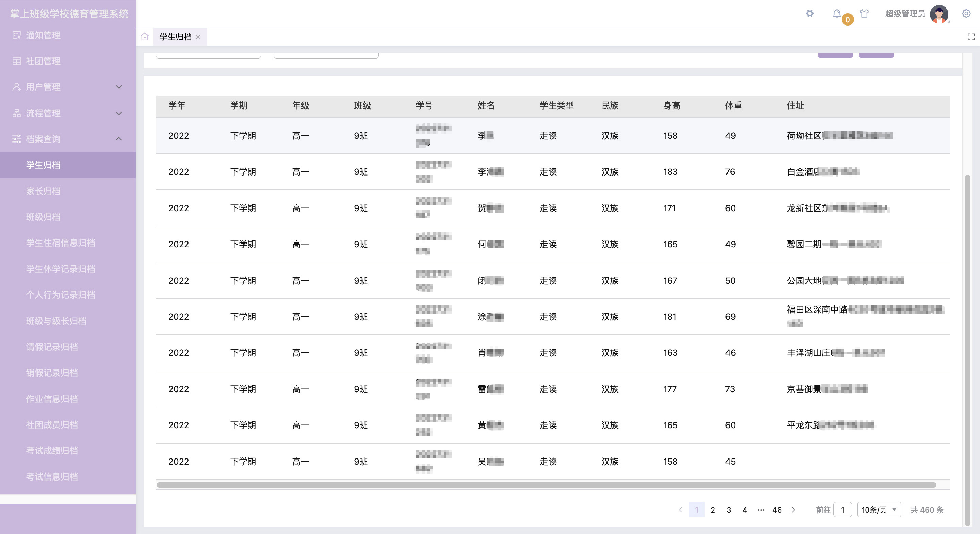980x534 pixels.
Task: Click the address starting 福田区深南中路
Action: point(865,316)
